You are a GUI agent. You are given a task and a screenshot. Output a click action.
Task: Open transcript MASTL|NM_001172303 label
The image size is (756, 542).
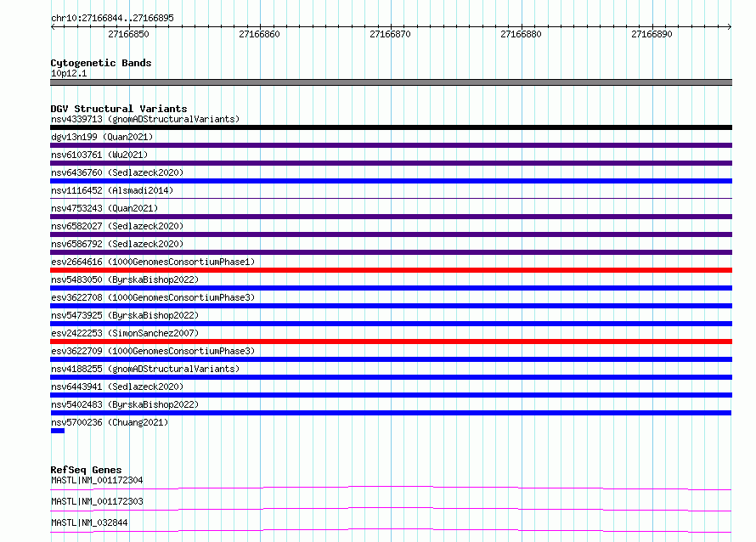[x=97, y=501]
